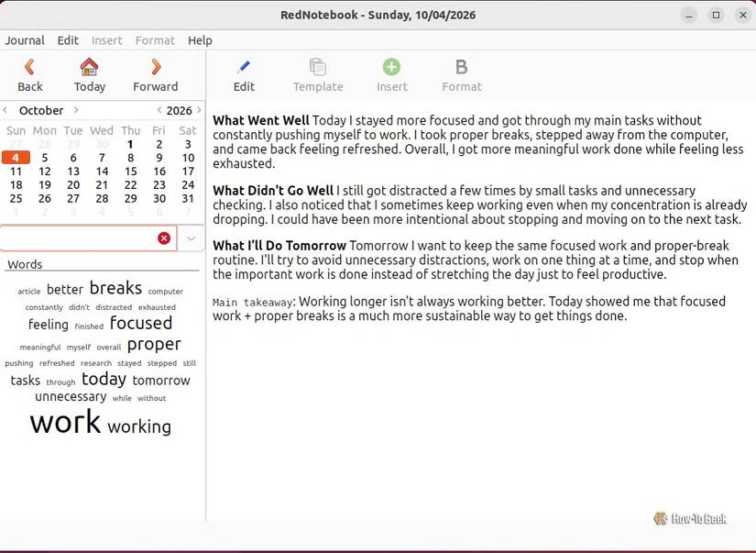Open the Edit menu in menu bar
Viewport: 756px width, 553px height.
(x=68, y=40)
